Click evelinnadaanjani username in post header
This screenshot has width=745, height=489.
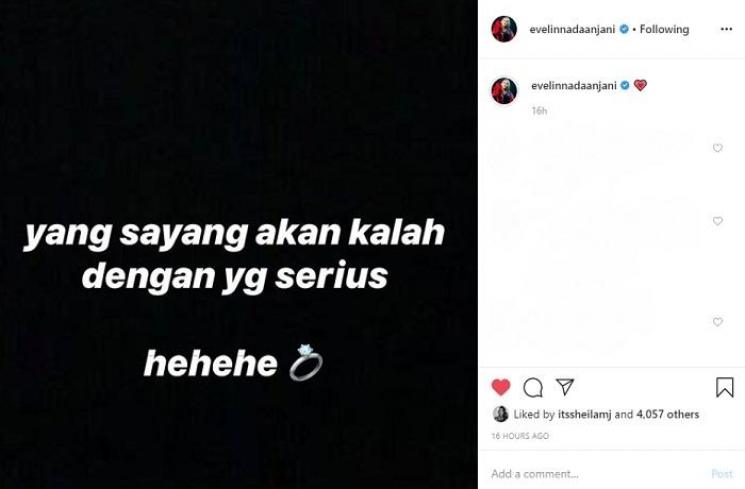click(x=572, y=29)
